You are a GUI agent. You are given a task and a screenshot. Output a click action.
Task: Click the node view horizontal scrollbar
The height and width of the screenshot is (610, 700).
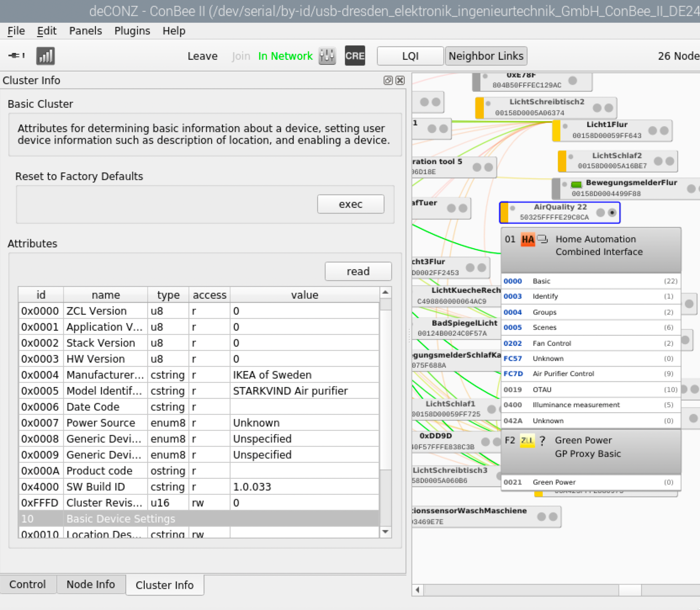(x=629, y=589)
